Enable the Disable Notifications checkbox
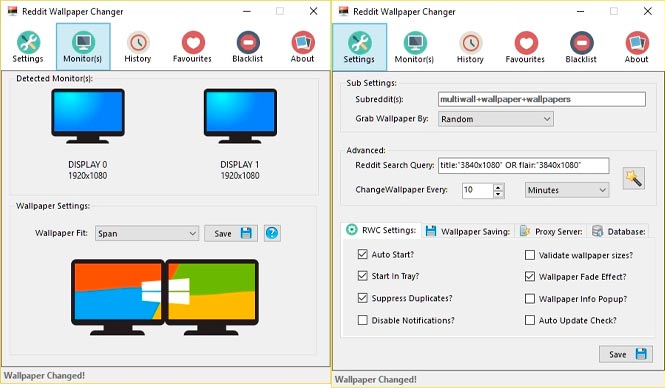 [363, 320]
